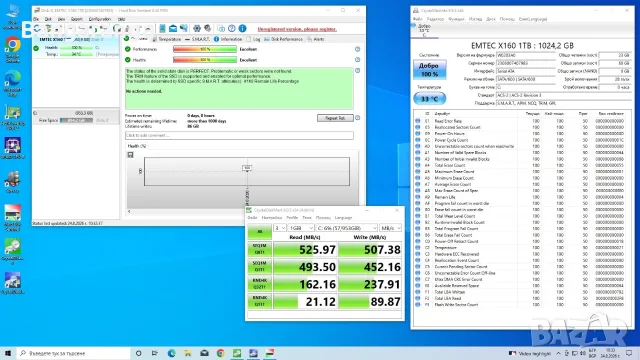Open Task View from the taskbar

coord(155,353)
